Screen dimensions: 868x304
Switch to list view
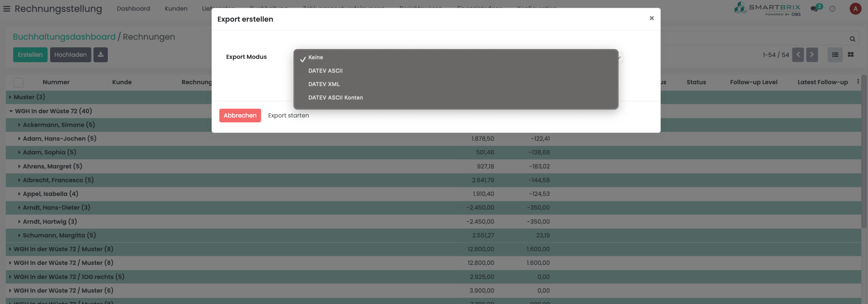coord(835,55)
